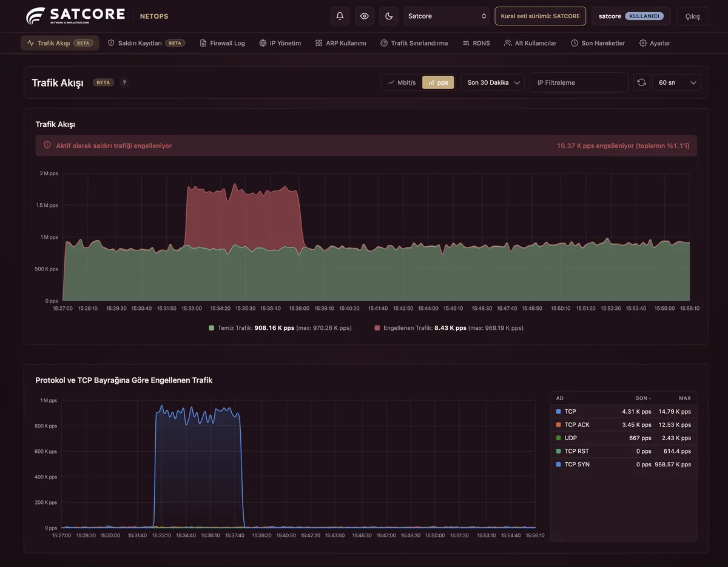Image resolution: width=728 pixels, height=567 pixels.
Task: Switch theme with the moon icon
Action: [x=389, y=16]
